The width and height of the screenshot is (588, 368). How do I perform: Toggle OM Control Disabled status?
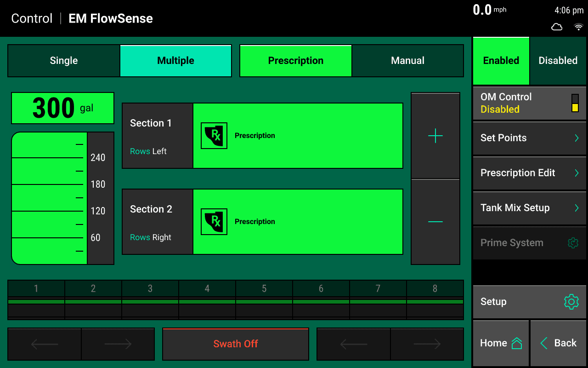(530, 103)
